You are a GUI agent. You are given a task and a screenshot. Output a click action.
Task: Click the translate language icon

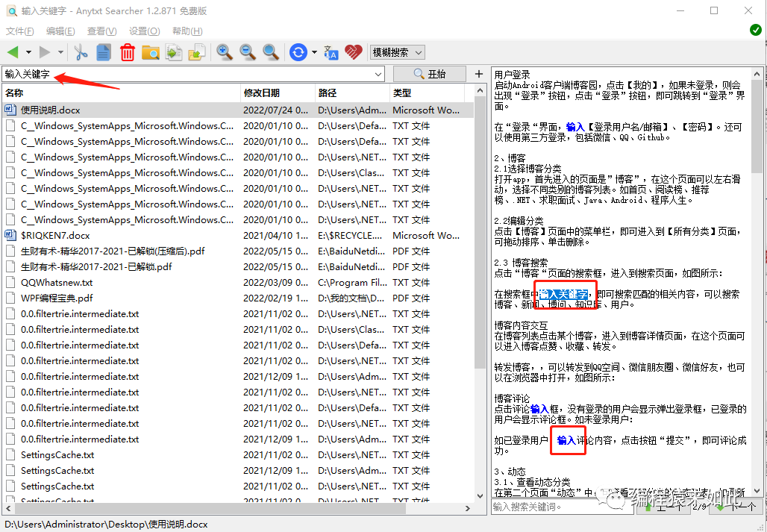coord(331,51)
